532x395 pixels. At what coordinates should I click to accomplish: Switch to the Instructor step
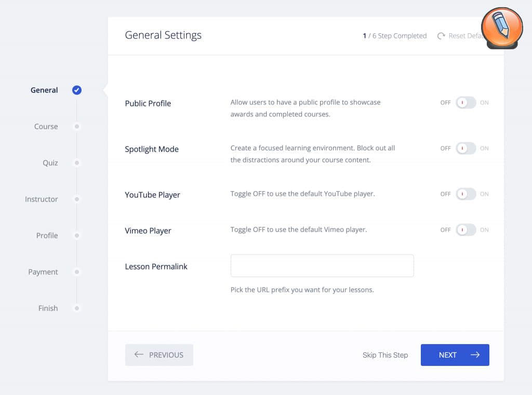(x=42, y=199)
